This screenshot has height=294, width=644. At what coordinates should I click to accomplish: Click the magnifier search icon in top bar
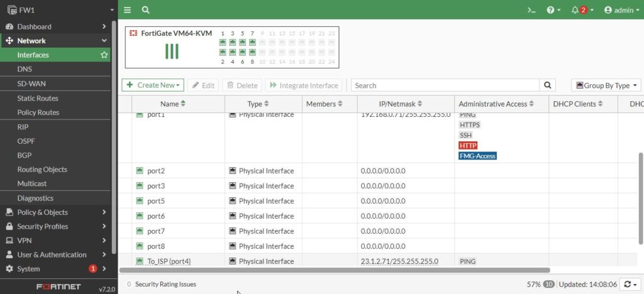(146, 10)
